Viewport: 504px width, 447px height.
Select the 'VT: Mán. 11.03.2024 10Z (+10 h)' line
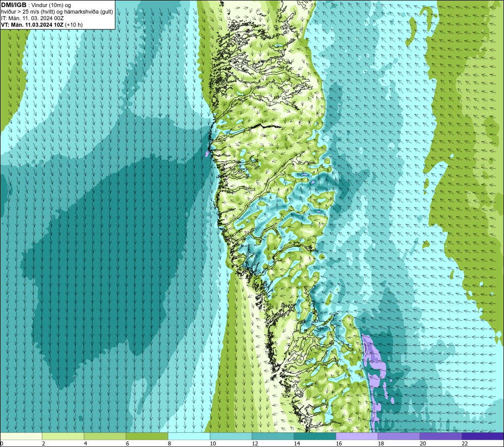pos(42,25)
